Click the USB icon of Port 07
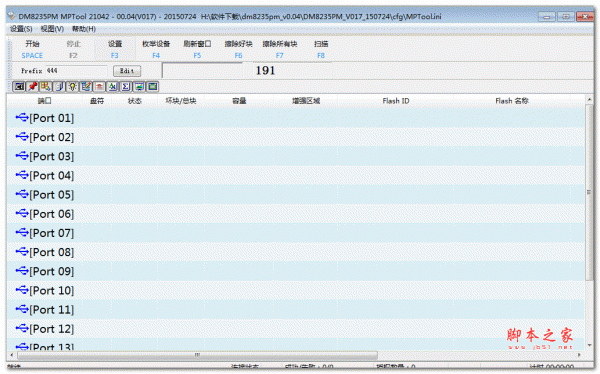The height and width of the screenshot is (374, 600). click(22, 232)
